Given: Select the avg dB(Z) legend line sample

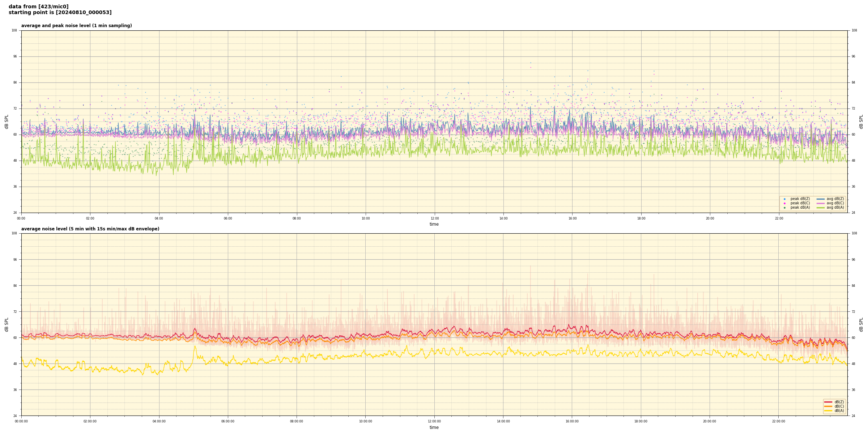Looking at the screenshot, I should (820, 199).
